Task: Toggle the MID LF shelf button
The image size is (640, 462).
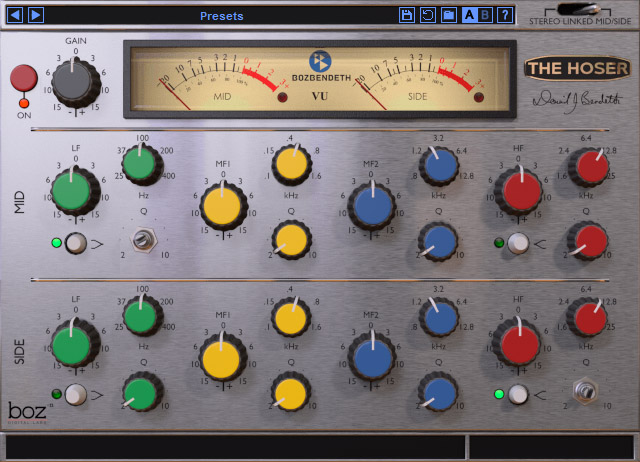Action: (x=75, y=242)
